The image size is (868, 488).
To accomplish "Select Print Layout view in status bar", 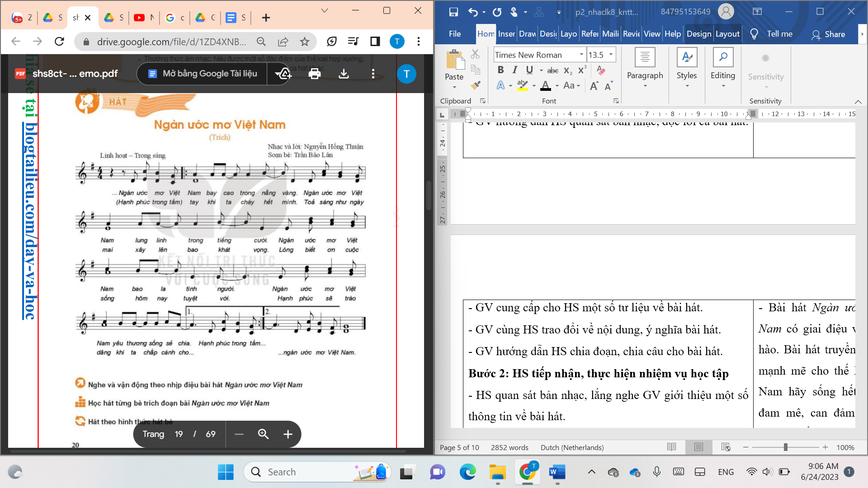I will point(698,447).
